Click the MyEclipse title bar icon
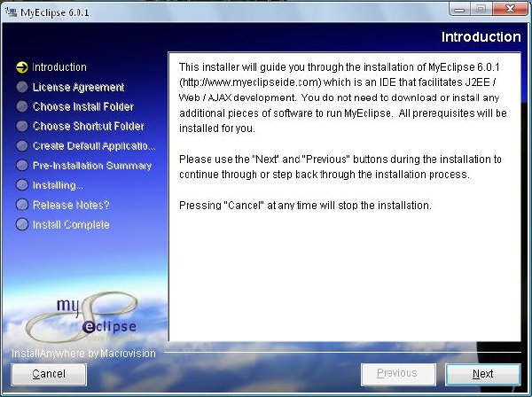Image resolution: width=532 pixels, height=397 pixels. 11,12
